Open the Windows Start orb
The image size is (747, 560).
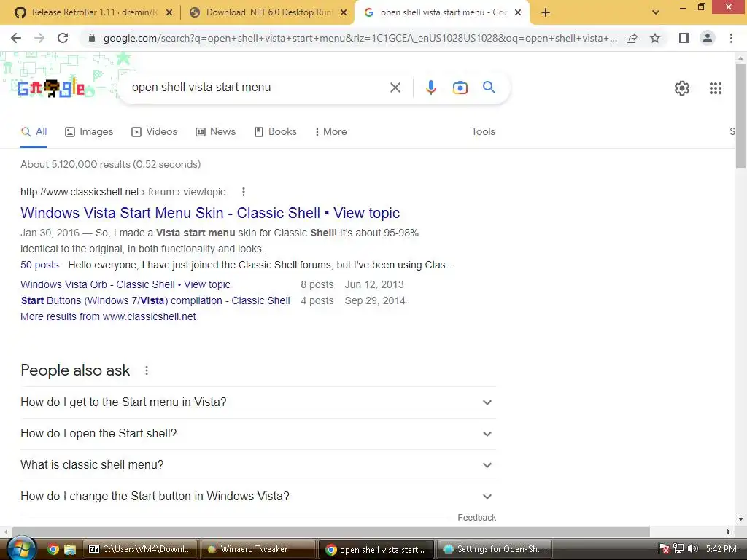click(x=20, y=548)
